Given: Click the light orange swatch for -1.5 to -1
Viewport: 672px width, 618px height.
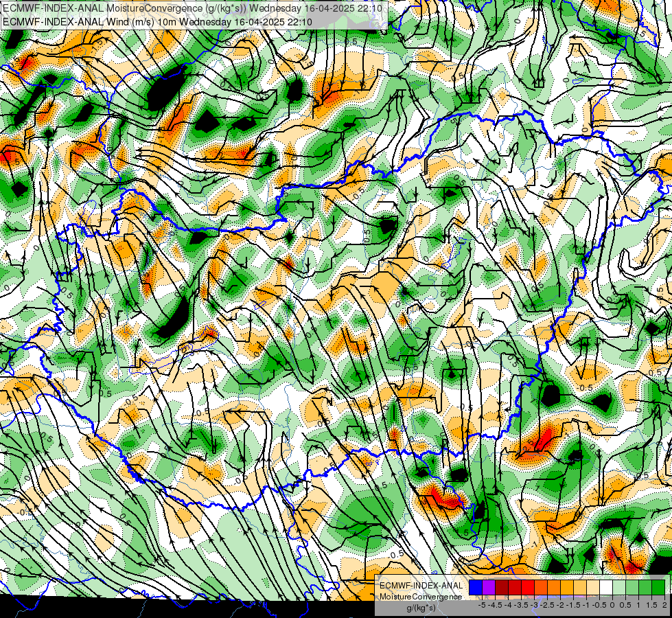Looking at the screenshot, I should tap(580, 588).
